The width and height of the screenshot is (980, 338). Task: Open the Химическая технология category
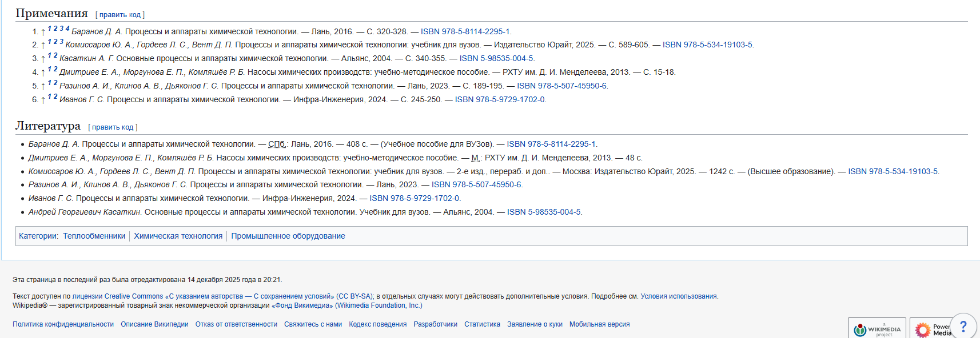coord(178,236)
